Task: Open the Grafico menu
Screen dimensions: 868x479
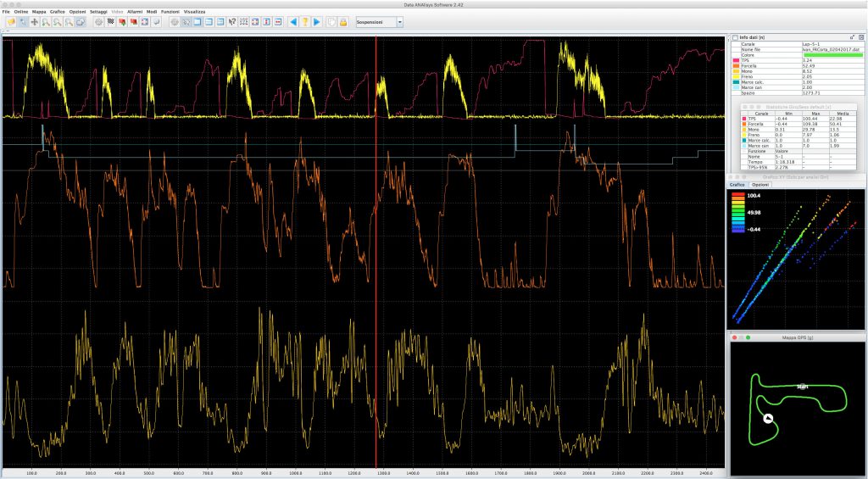Action: click(57, 11)
